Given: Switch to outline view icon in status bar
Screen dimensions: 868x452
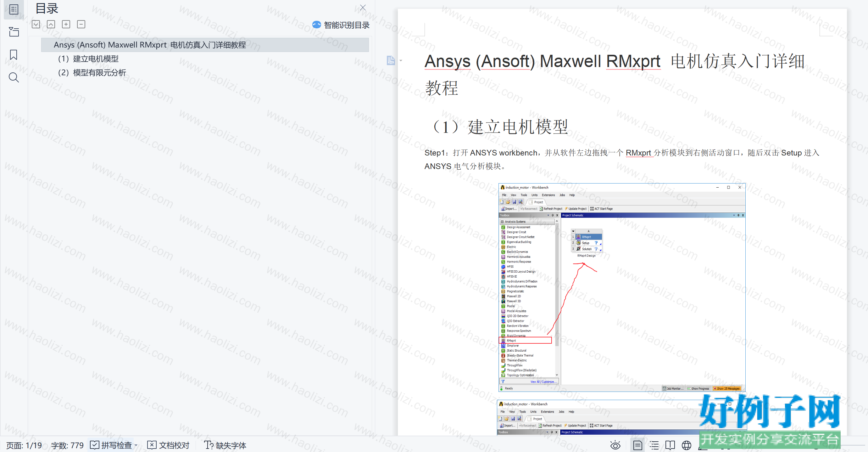Looking at the screenshot, I should 654,445.
